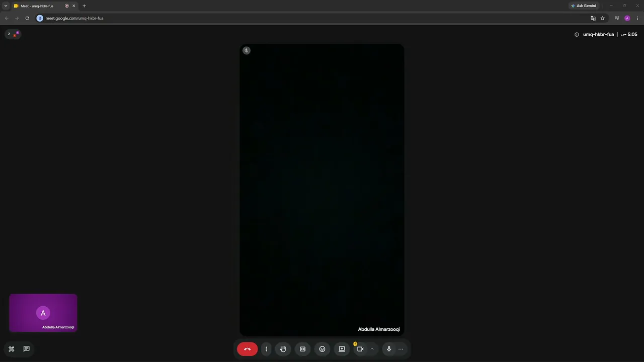Go forward in browser history
The height and width of the screenshot is (362, 644).
pyautogui.click(x=17, y=18)
